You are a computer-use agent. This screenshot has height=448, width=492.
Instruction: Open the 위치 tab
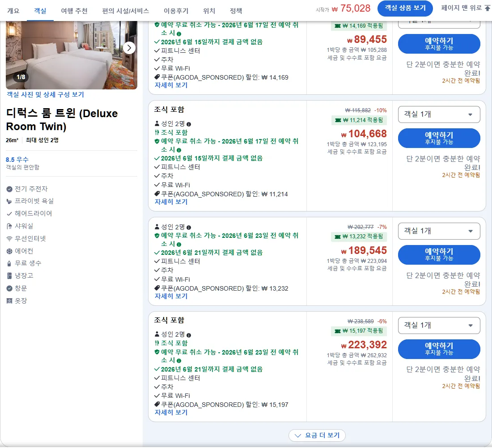[x=209, y=11]
